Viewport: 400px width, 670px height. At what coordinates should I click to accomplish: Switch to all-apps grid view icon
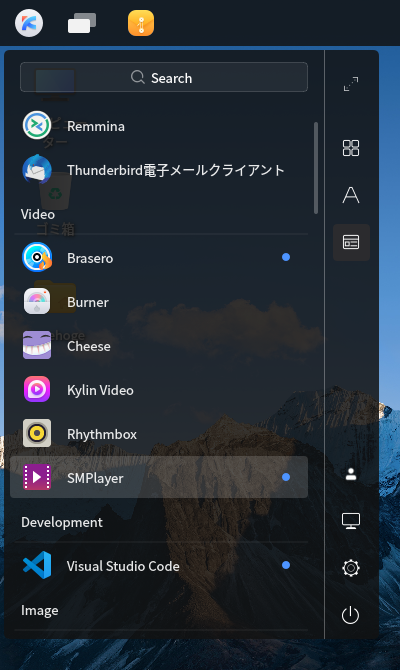click(351, 148)
